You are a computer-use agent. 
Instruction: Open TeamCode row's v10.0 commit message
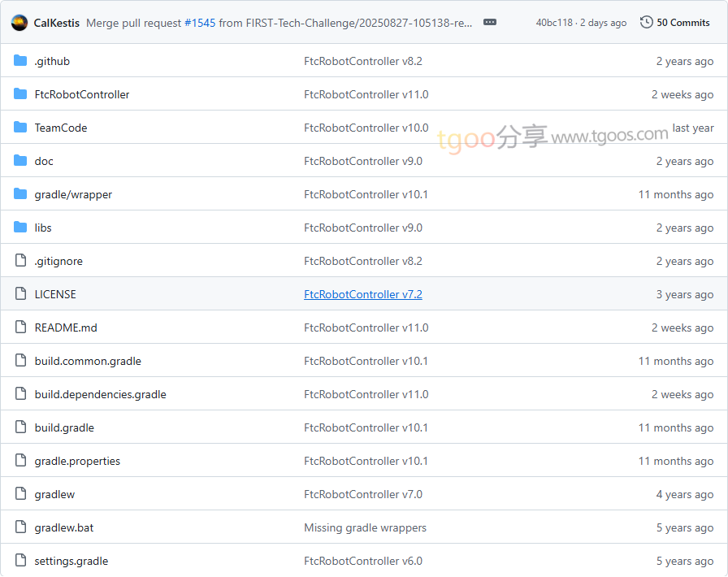[x=366, y=128]
